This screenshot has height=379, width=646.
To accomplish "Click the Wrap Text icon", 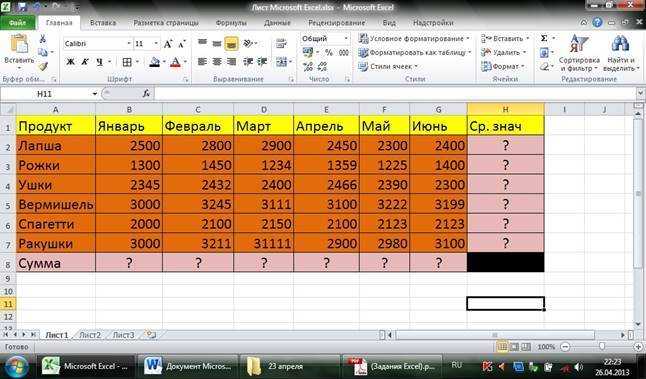I will (281, 43).
